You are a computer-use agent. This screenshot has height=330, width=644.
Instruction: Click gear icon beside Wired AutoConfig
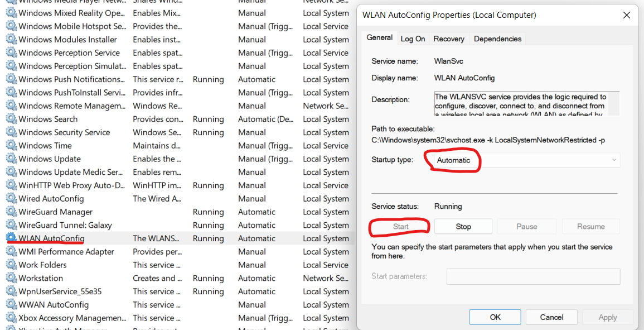coord(11,199)
